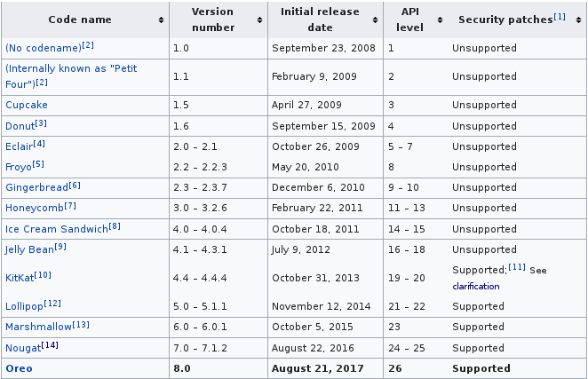
Task: Open the bold Oreo link
Action: 20,368
